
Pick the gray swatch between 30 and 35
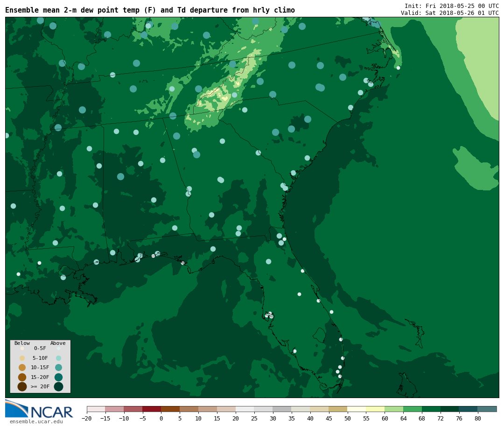coord(282,409)
